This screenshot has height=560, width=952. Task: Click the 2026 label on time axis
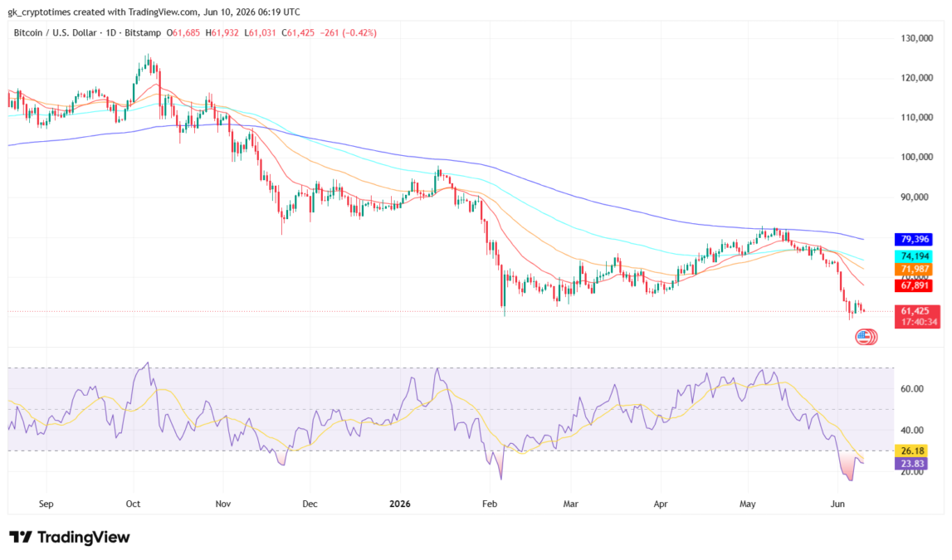pos(399,504)
